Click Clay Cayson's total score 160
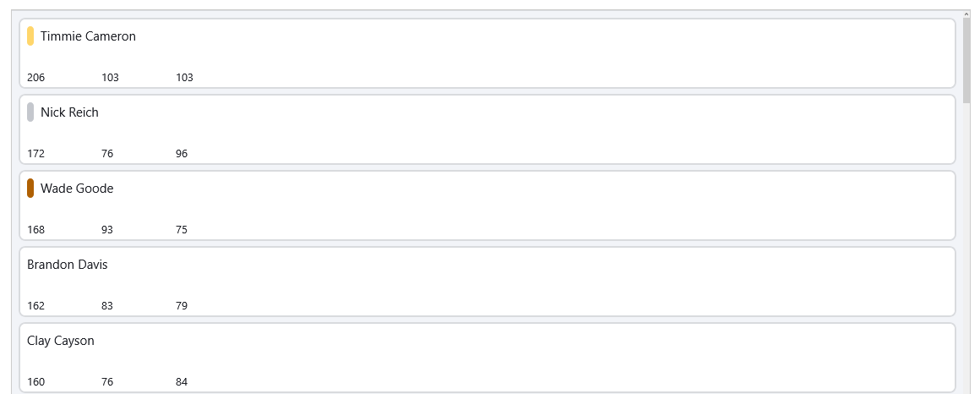Image resolution: width=980 pixels, height=394 pixels. (36, 382)
